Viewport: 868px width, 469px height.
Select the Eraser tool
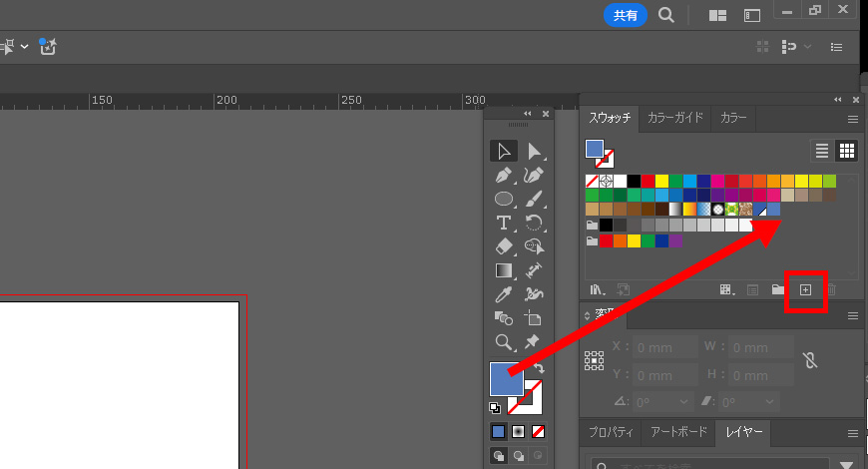click(x=503, y=245)
